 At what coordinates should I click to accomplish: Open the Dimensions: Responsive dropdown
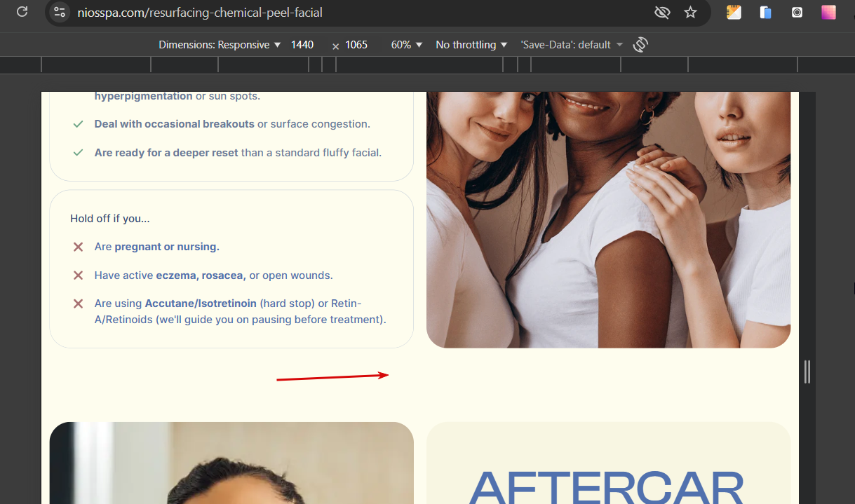click(x=220, y=45)
